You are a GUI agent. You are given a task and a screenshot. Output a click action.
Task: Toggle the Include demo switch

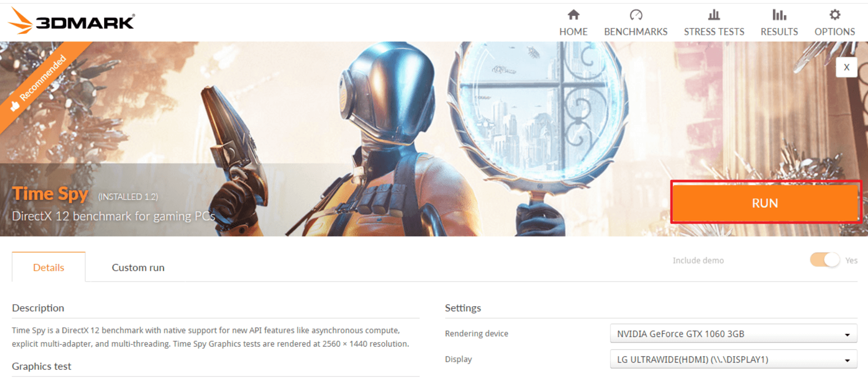[825, 260]
